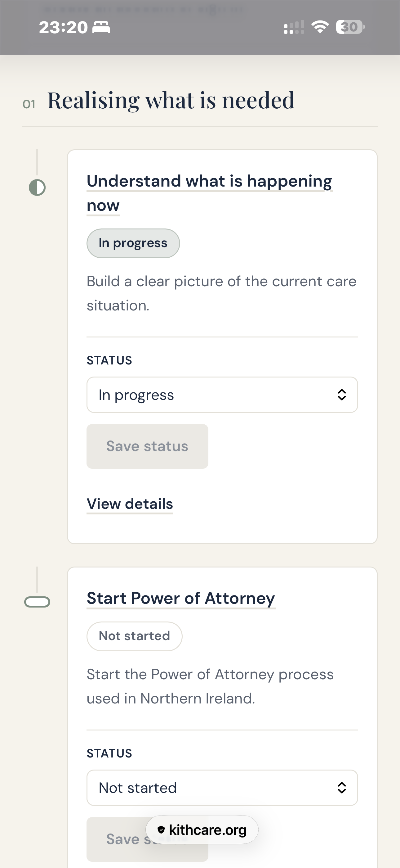Open the Start Power of Attorney link

[181, 599]
